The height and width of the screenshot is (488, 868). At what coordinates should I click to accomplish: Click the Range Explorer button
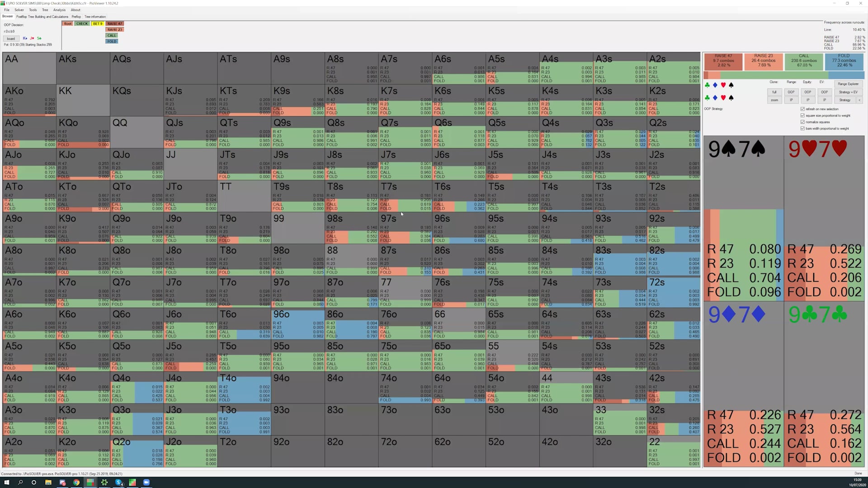tap(848, 84)
